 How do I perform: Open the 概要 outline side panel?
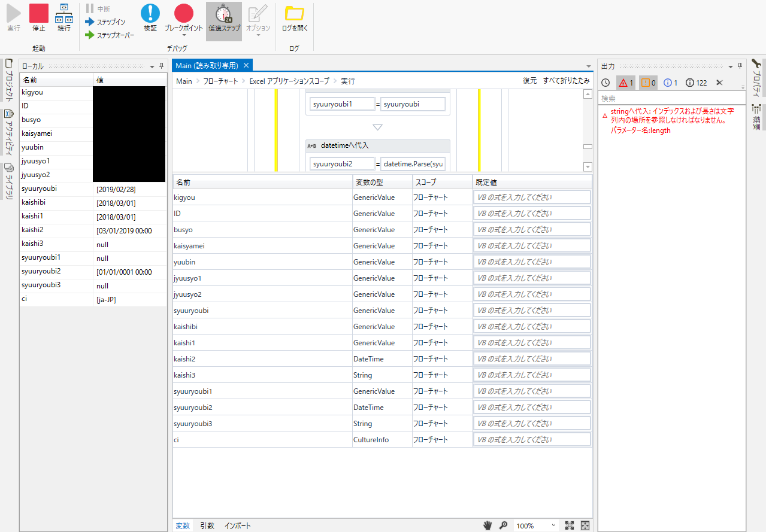(756, 116)
